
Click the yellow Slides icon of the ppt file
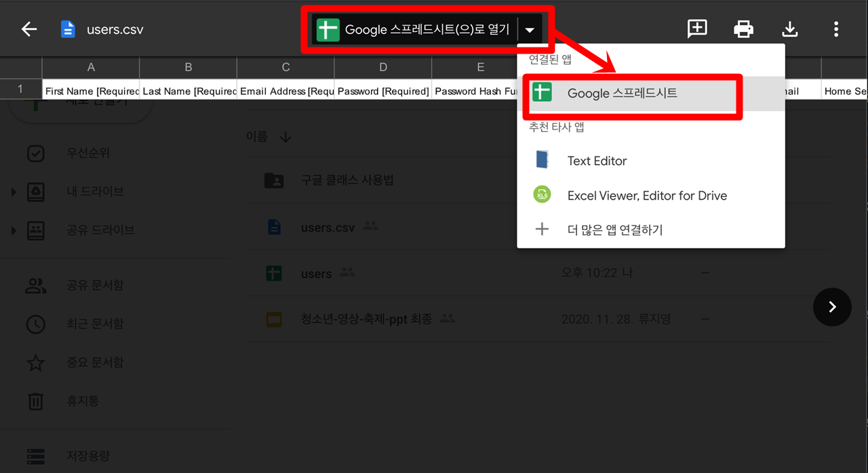(x=274, y=319)
